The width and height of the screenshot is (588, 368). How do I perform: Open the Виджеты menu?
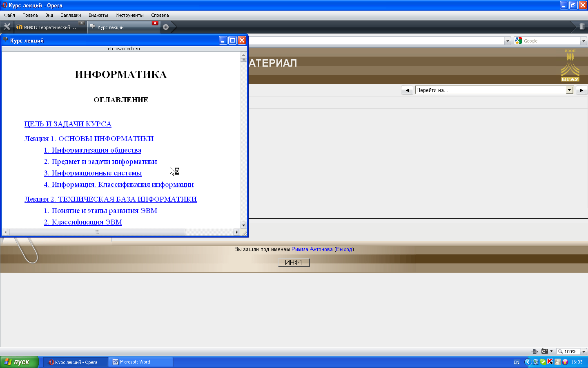[98, 15]
